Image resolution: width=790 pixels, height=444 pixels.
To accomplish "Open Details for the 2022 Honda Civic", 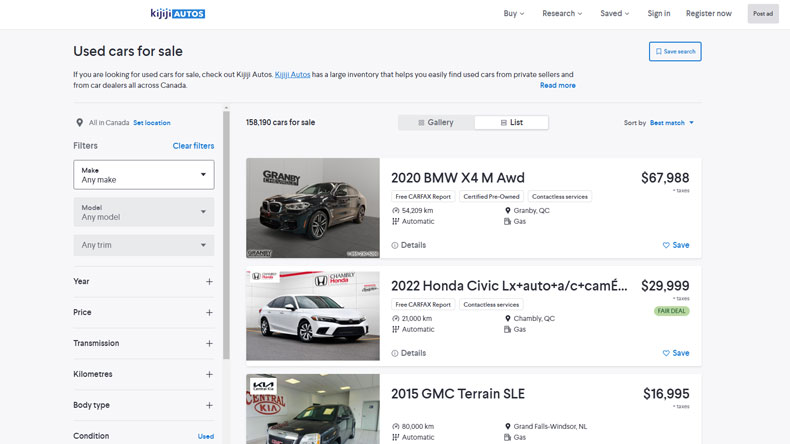I will click(x=409, y=353).
